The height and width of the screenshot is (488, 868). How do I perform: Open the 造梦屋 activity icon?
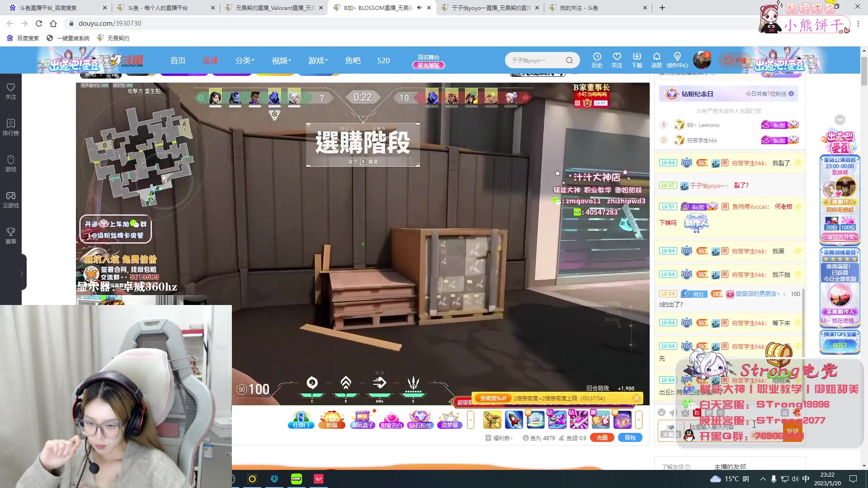click(x=449, y=420)
